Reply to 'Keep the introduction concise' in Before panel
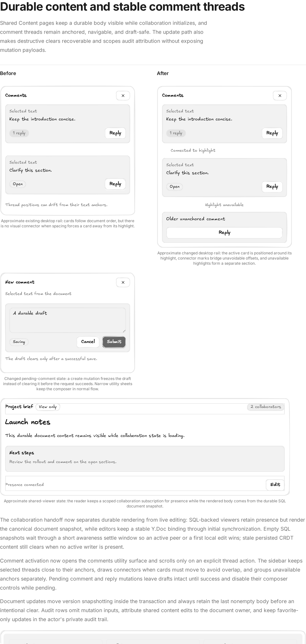 115,133
